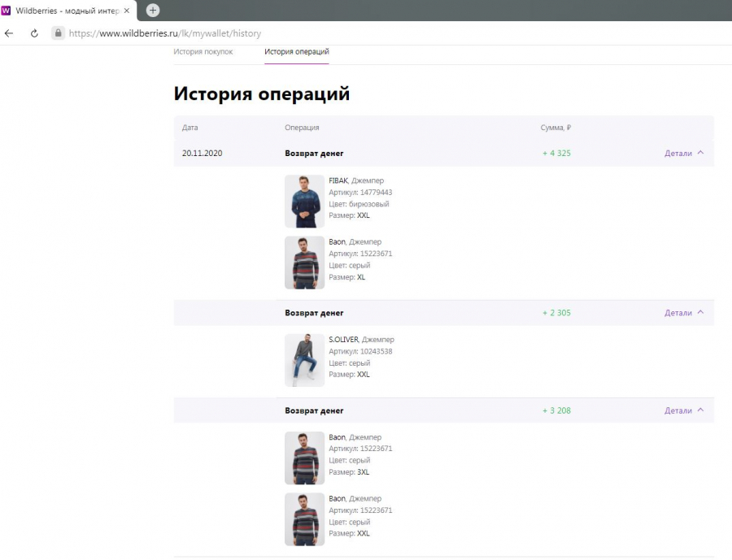Select the text Артикул: 10243538
The image size is (732, 560).
tap(360, 351)
